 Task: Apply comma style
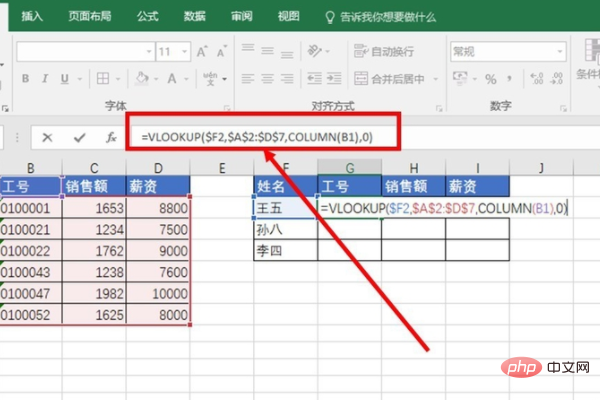click(509, 79)
